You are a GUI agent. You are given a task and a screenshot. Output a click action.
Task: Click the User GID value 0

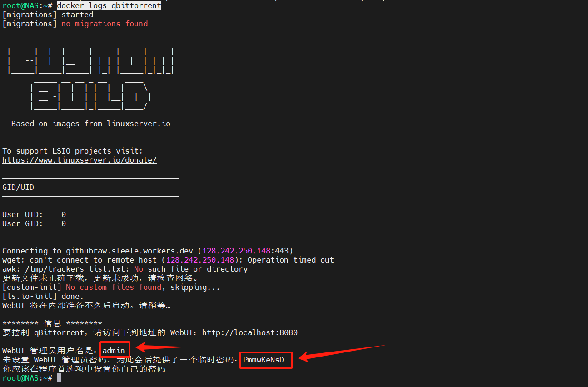64,223
